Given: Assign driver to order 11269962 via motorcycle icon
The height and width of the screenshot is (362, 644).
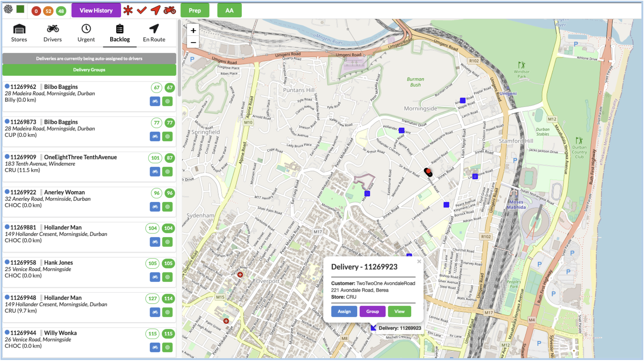Looking at the screenshot, I should click(x=155, y=101).
